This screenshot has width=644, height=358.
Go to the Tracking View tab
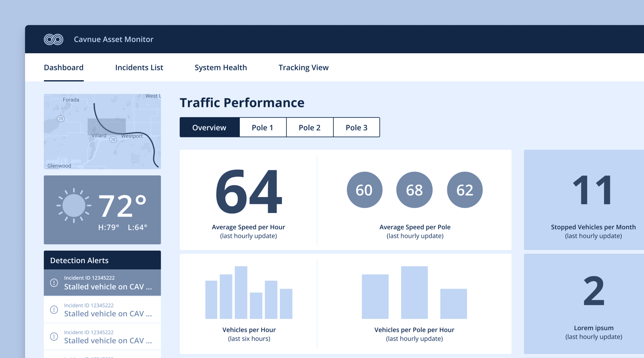[303, 68]
